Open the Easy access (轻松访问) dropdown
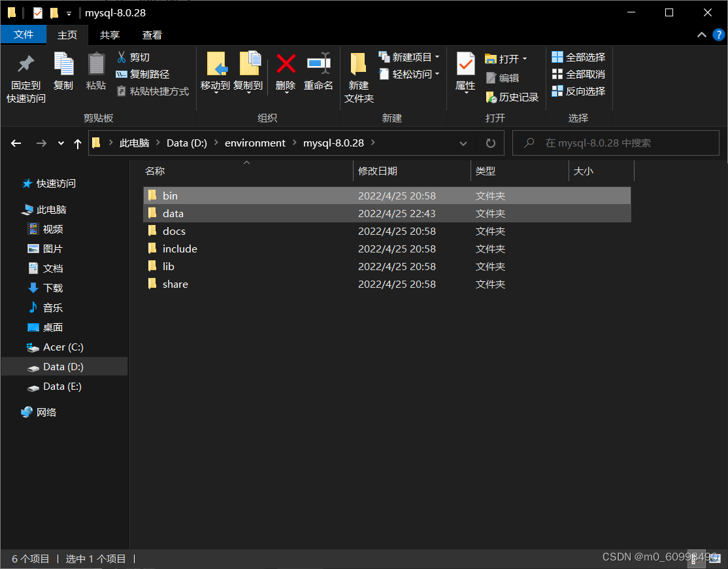 [x=409, y=75]
